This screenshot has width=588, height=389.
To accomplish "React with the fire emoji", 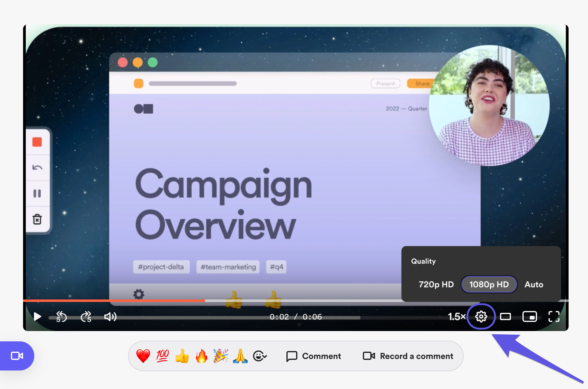I will tap(201, 356).
